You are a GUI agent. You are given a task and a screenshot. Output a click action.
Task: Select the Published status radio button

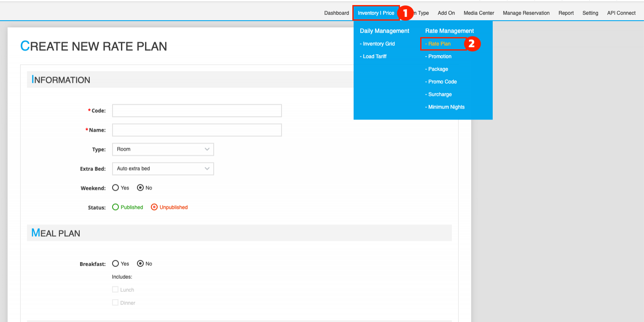115,207
